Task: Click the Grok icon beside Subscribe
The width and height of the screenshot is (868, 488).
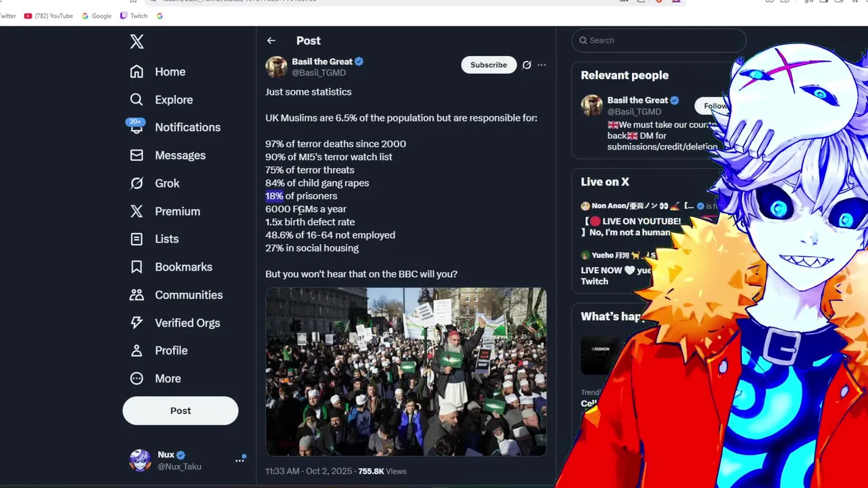Action: (527, 65)
